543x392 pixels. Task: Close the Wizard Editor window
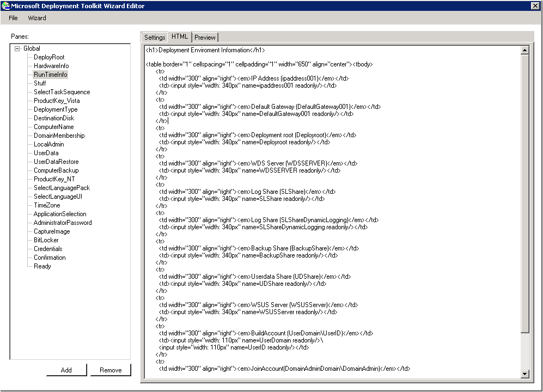point(535,5)
